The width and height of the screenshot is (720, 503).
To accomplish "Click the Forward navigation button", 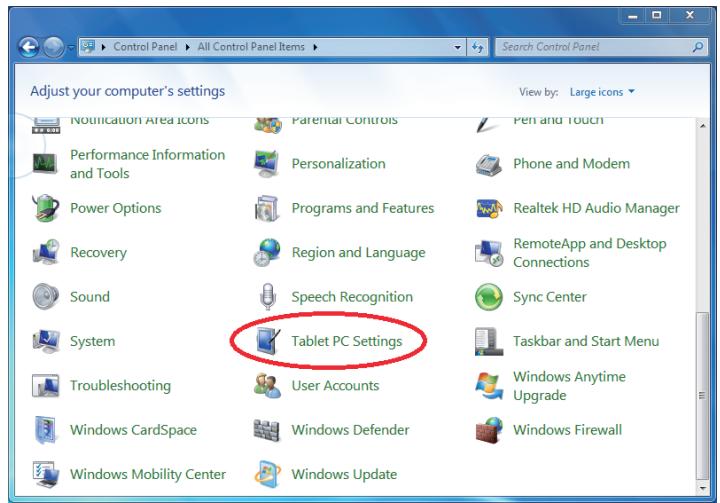I will (54, 47).
